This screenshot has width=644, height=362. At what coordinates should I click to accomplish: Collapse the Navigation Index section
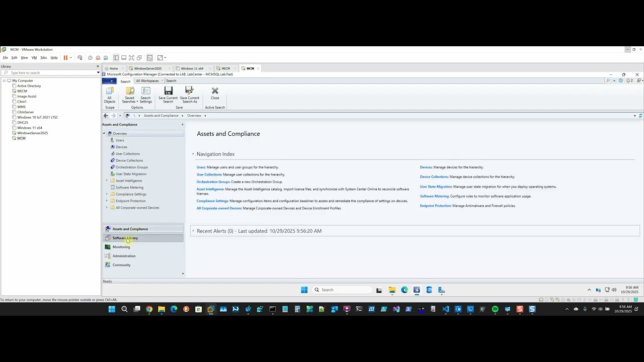click(x=193, y=154)
